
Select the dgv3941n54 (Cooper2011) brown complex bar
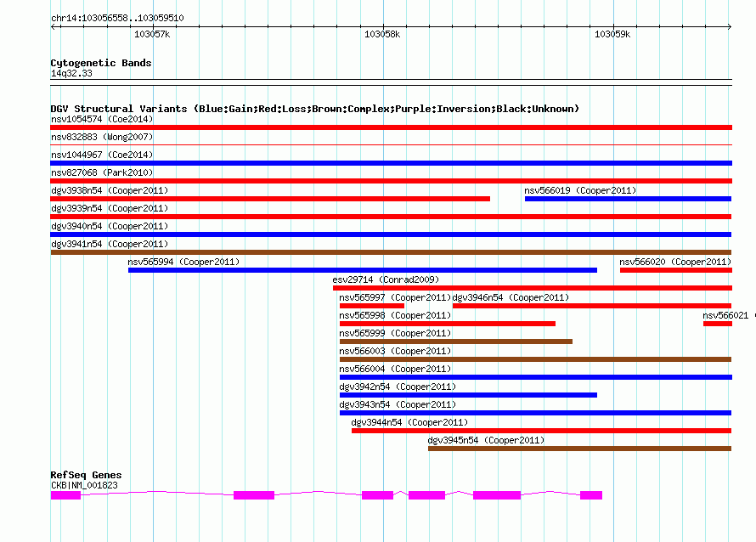click(391, 252)
